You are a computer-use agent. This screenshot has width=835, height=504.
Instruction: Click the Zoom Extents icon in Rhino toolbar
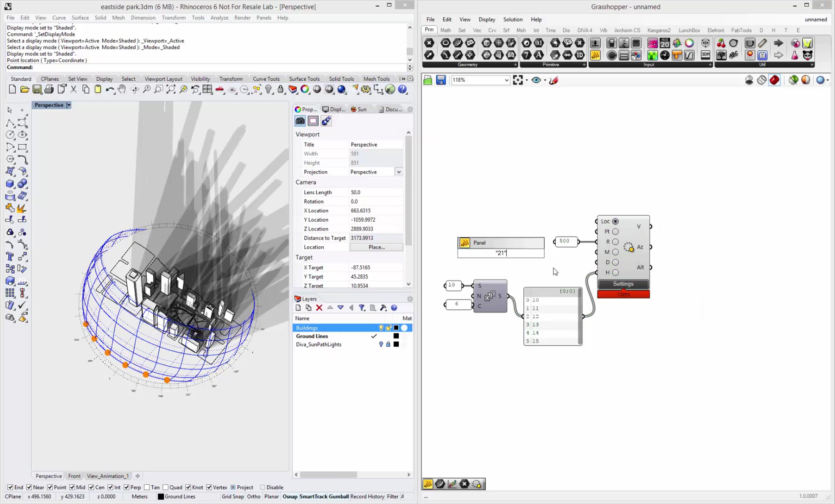(x=171, y=89)
